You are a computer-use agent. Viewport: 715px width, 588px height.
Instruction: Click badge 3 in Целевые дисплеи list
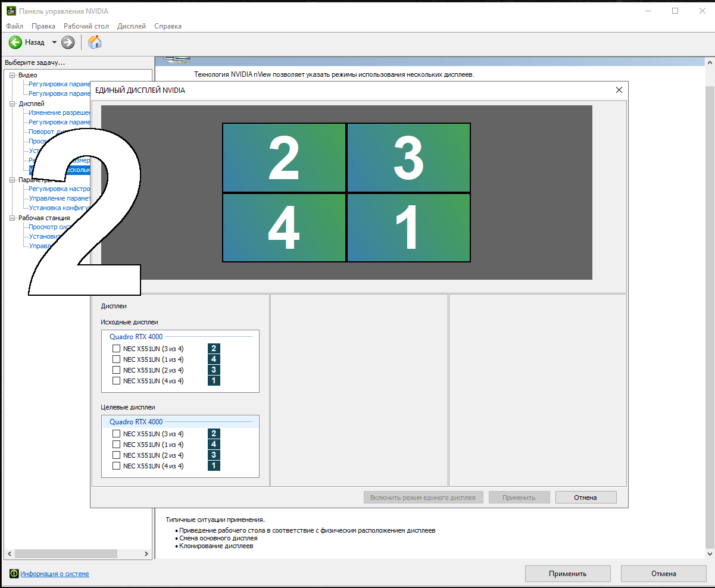tap(214, 455)
